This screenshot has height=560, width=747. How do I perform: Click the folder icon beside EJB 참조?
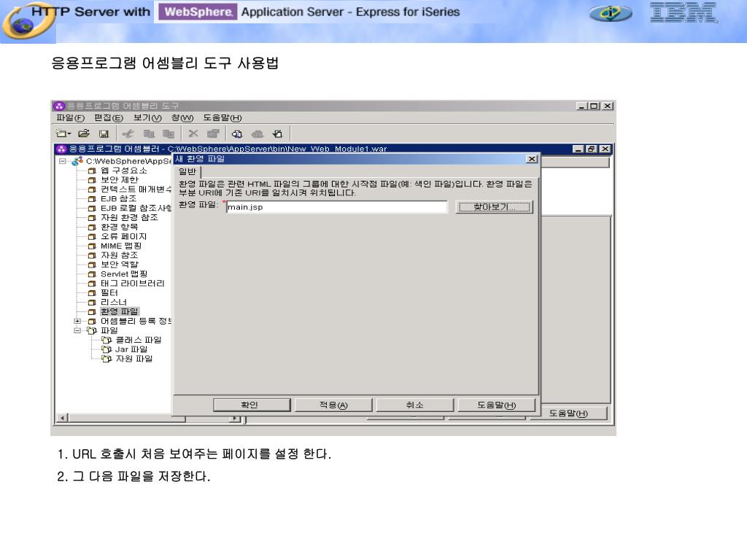point(92,198)
